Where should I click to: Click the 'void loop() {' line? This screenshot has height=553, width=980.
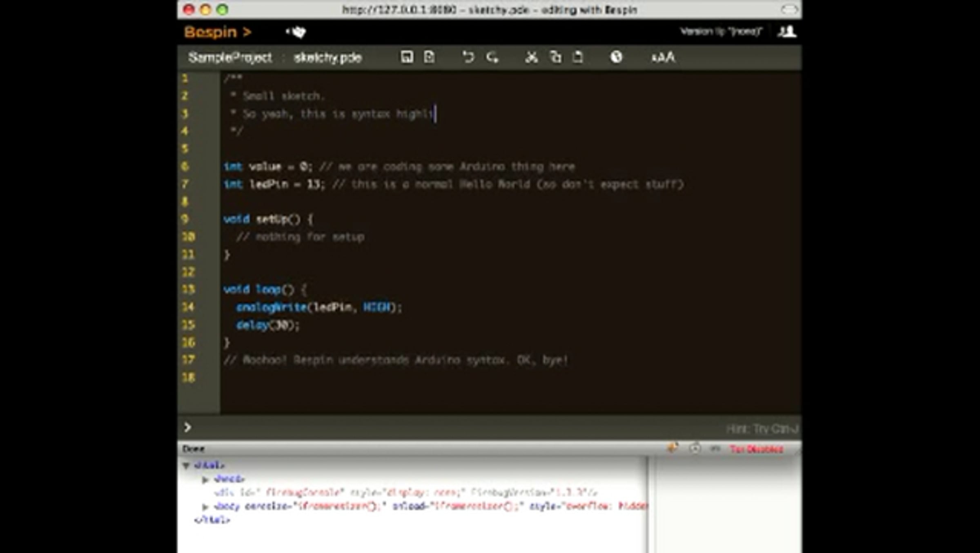tap(265, 290)
